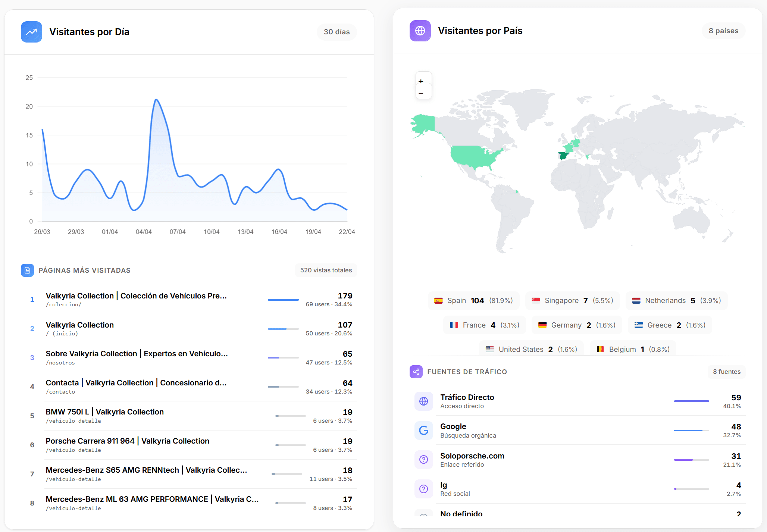Click the United States on the world map
The image size is (767, 532).
pyautogui.click(x=474, y=156)
